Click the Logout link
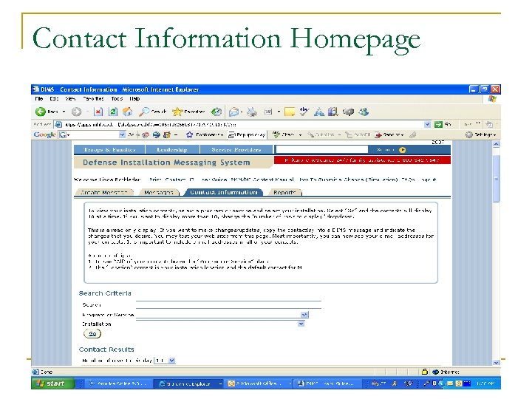Screen dimensions: 532x399 (428, 180)
